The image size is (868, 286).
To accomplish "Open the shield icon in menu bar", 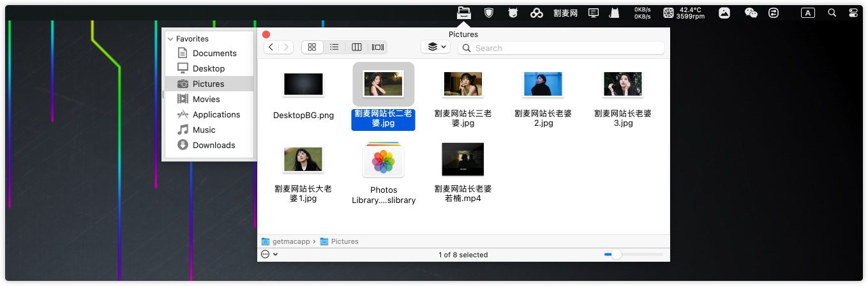I will point(489,12).
